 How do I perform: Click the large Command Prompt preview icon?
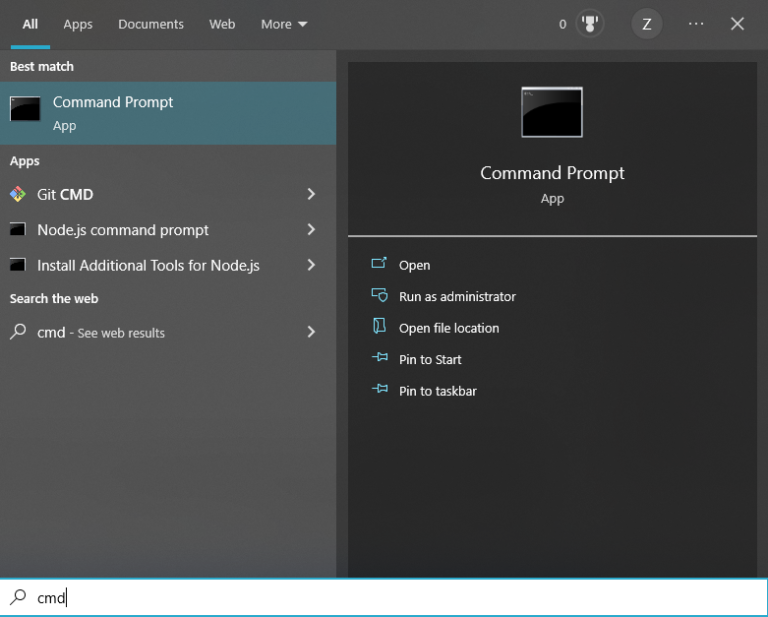pyautogui.click(x=552, y=112)
